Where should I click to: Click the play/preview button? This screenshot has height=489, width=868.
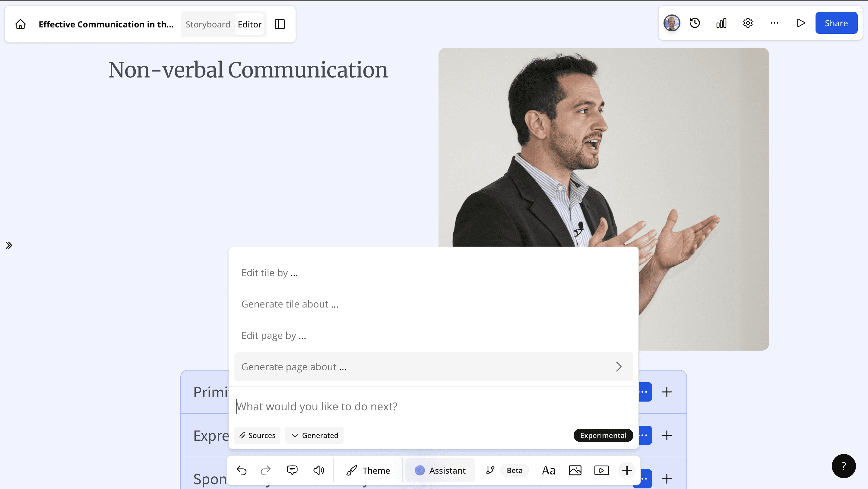[801, 23]
